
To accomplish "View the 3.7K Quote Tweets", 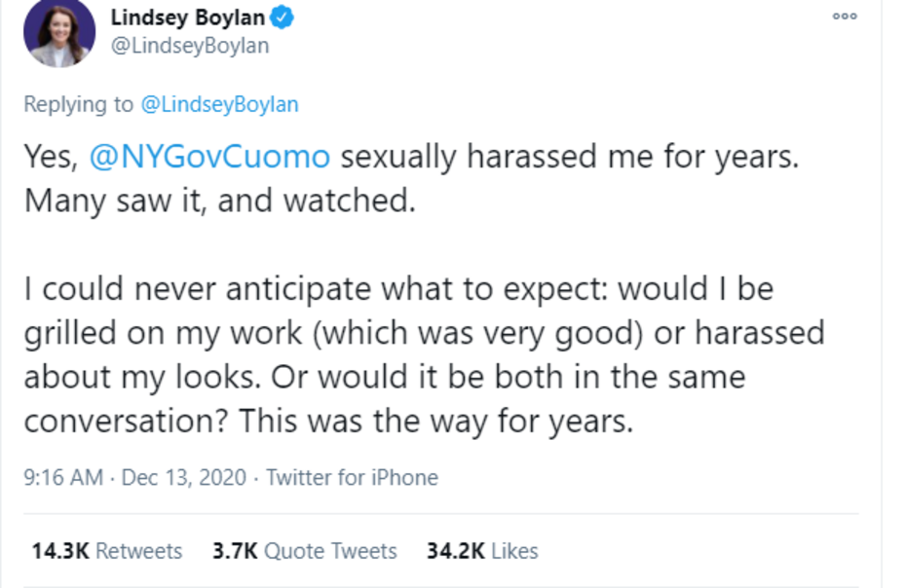I will pyautogui.click(x=305, y=551).
